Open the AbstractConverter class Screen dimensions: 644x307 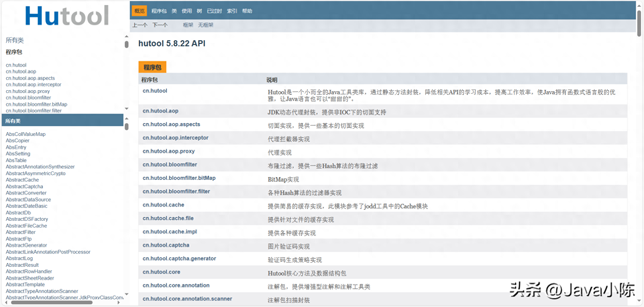tap(26, 193)
